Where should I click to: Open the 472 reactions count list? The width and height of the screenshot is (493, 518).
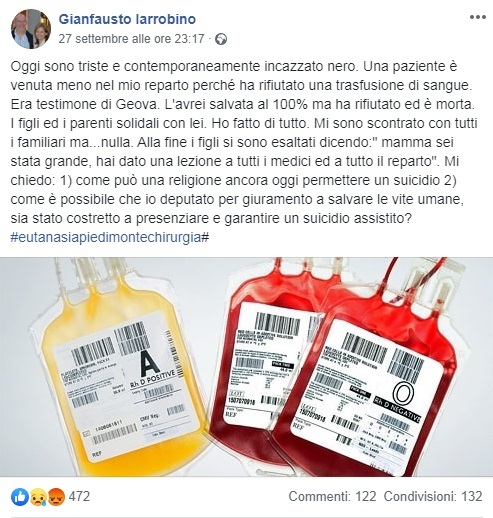(x=79, y=496)
